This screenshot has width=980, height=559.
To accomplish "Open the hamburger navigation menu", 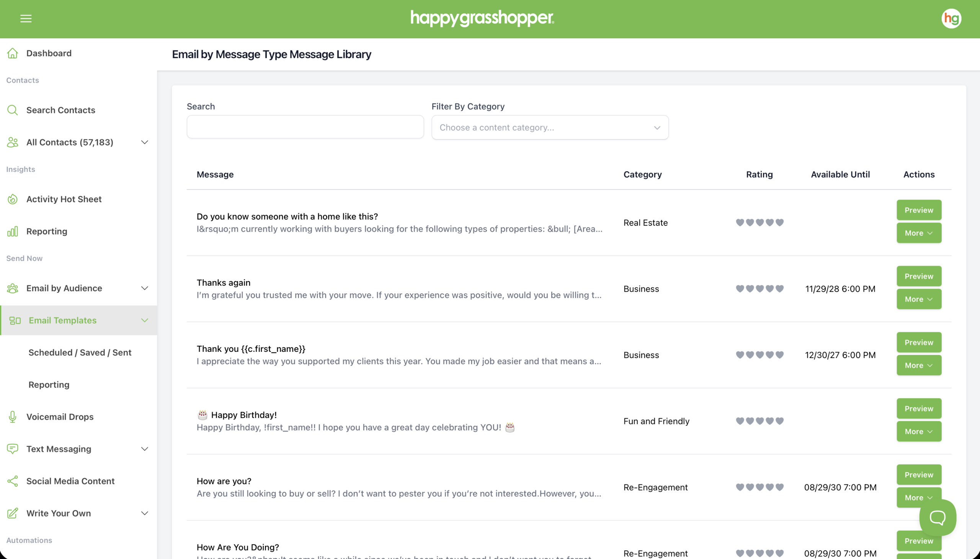I will point(26,18).
